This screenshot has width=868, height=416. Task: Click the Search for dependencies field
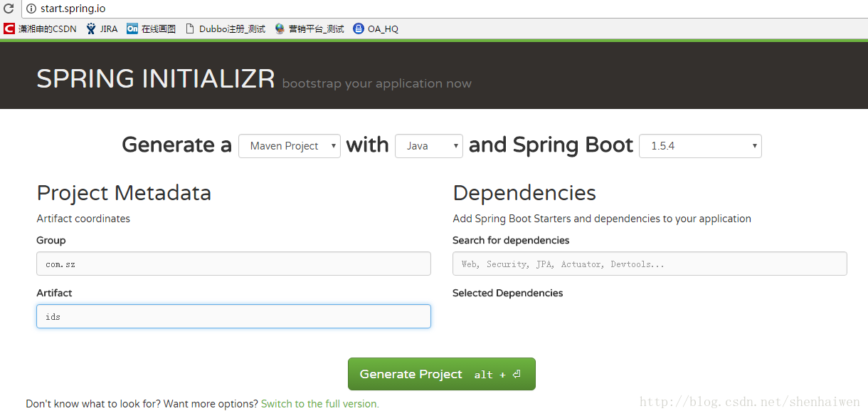click(650, 264)
